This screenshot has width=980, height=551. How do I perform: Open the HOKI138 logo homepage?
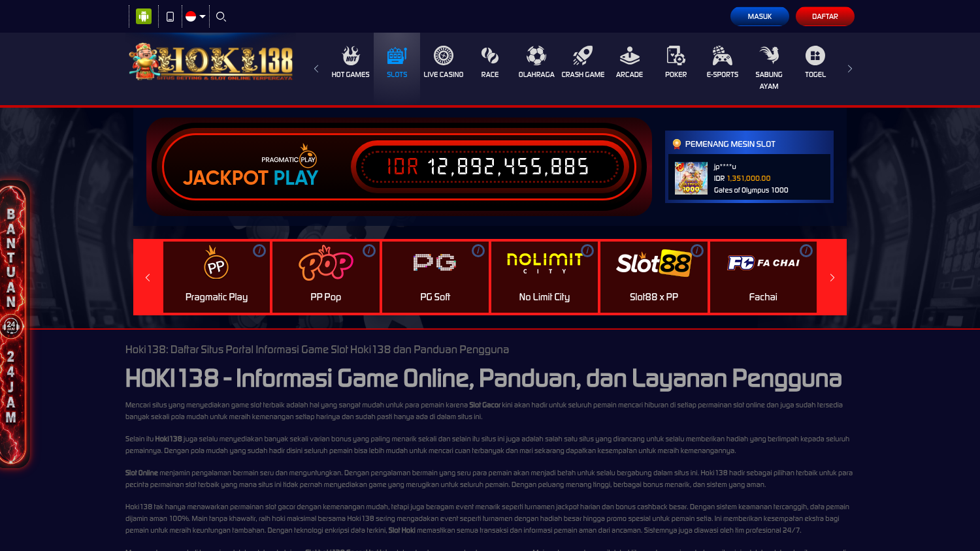211,62
